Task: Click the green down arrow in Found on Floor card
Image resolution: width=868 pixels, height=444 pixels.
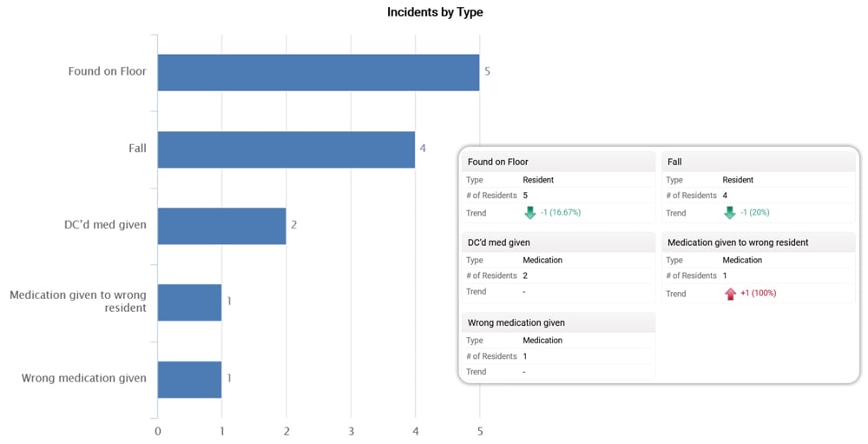Action: (x=530, y=213)
